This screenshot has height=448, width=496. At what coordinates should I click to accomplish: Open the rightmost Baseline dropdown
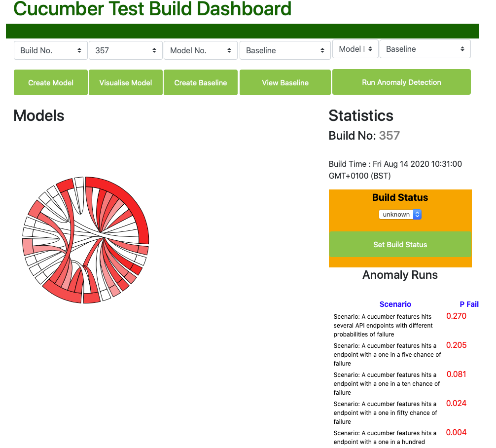(425, 49)
